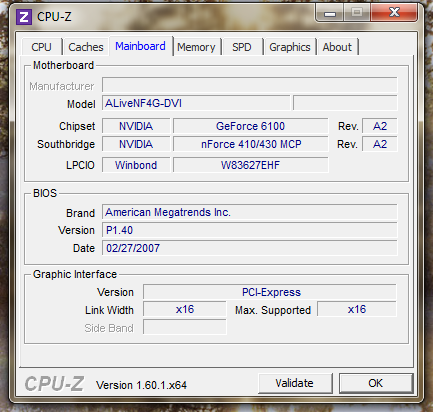Switch to the CPU tab

click(42, 47)
